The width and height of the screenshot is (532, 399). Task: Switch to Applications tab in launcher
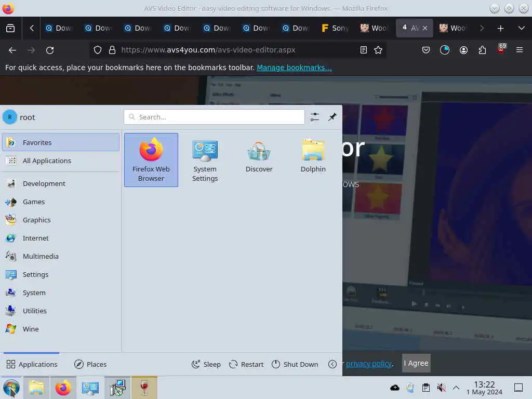coord(32,364)
